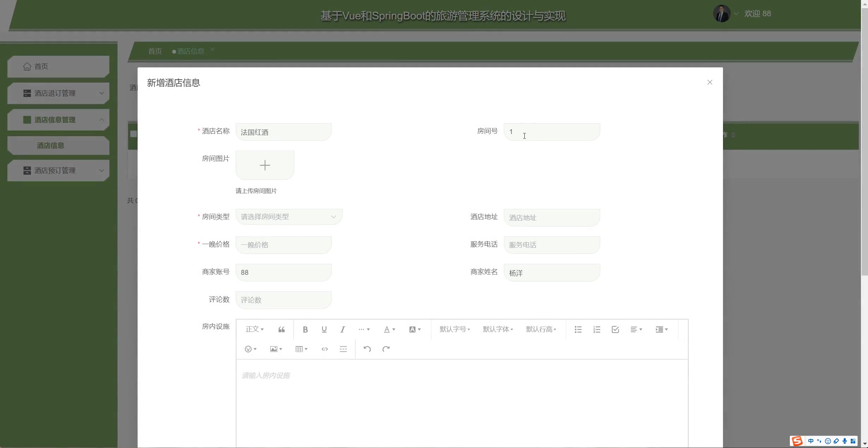Open the 默认字号 font size dropdown

click(x=454, y=329)
